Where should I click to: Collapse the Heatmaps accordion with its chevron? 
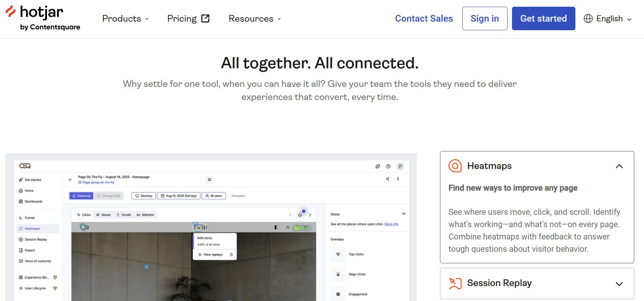619,166
